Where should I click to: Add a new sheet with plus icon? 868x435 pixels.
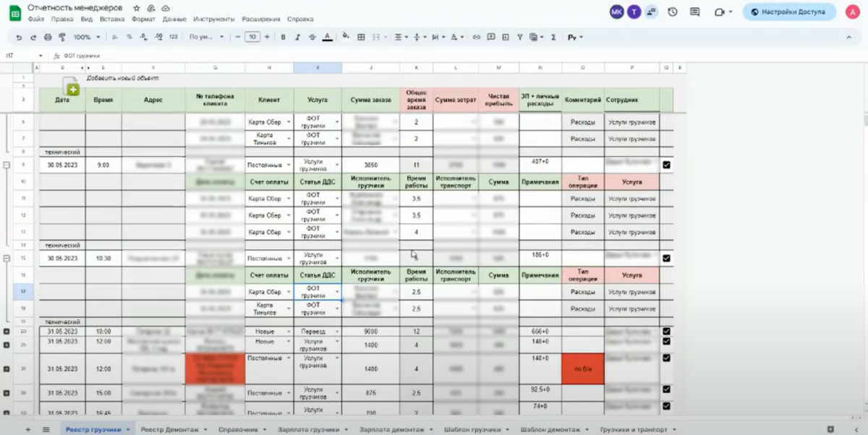[28, 429]
